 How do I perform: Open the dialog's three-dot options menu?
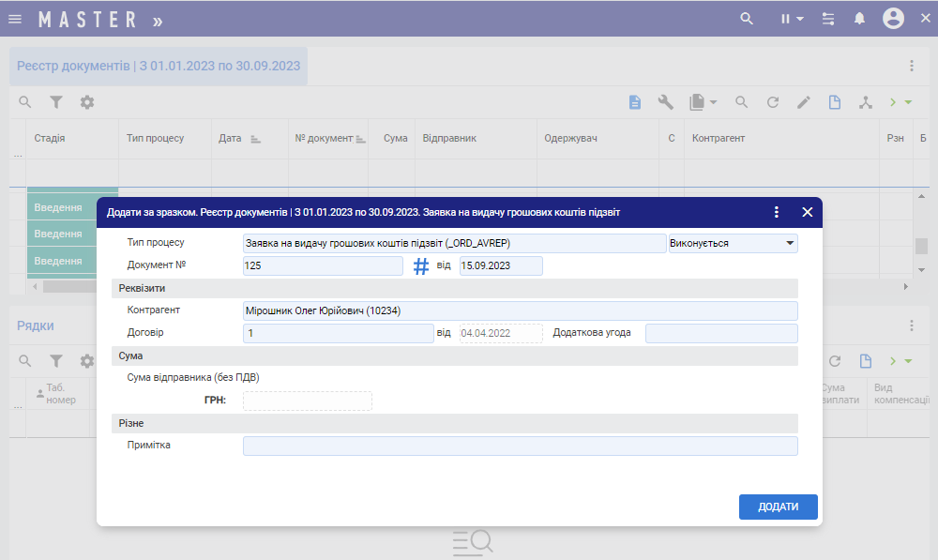click(x=777, y=212)
